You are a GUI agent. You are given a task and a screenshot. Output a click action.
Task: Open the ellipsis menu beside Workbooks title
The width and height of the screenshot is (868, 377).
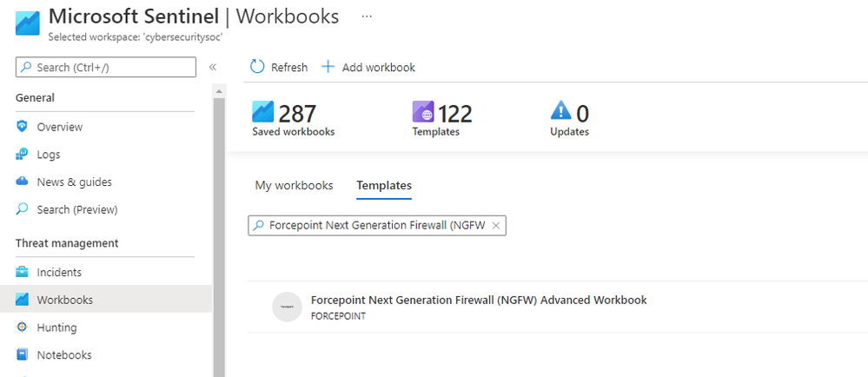[367, 17]
